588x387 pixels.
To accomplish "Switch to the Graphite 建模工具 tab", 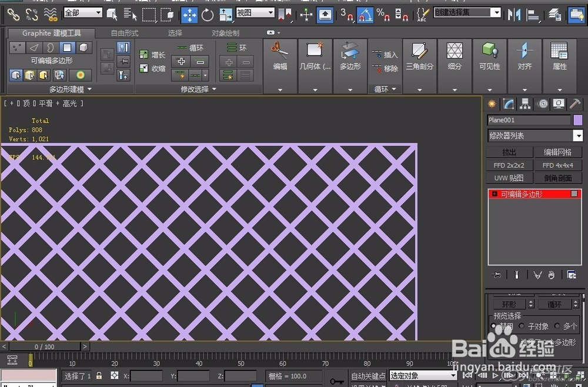I will [x=51, y=33].
